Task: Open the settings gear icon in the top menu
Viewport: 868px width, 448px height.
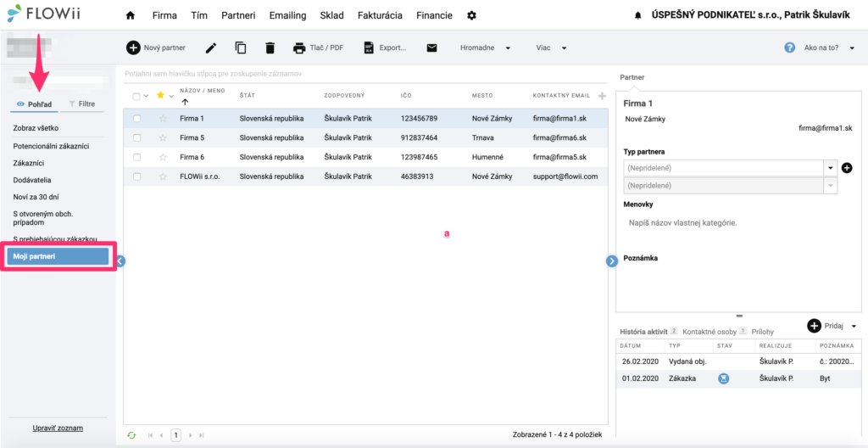Action: tap(471, 15)
